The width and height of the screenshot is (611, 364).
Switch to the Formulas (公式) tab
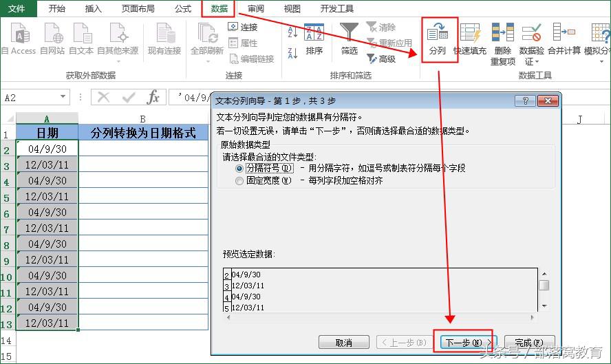(x=183, y=8)
